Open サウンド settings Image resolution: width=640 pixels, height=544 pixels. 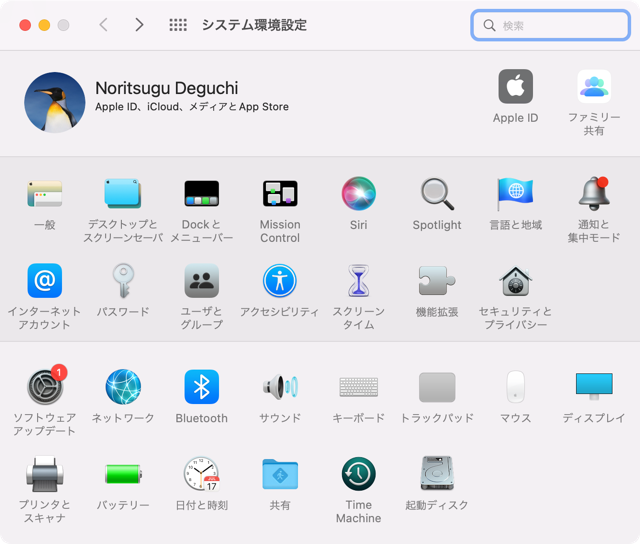point(280,387)
